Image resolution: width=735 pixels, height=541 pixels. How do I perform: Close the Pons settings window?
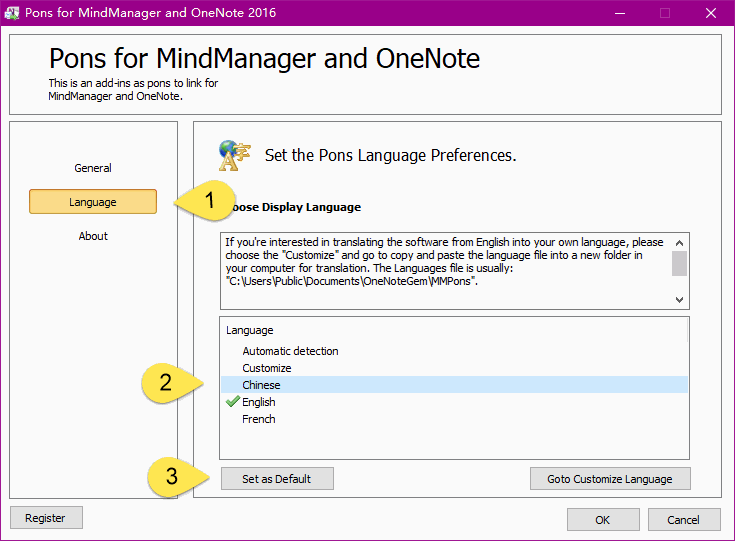pyautogui.click(x=711, y=13)
